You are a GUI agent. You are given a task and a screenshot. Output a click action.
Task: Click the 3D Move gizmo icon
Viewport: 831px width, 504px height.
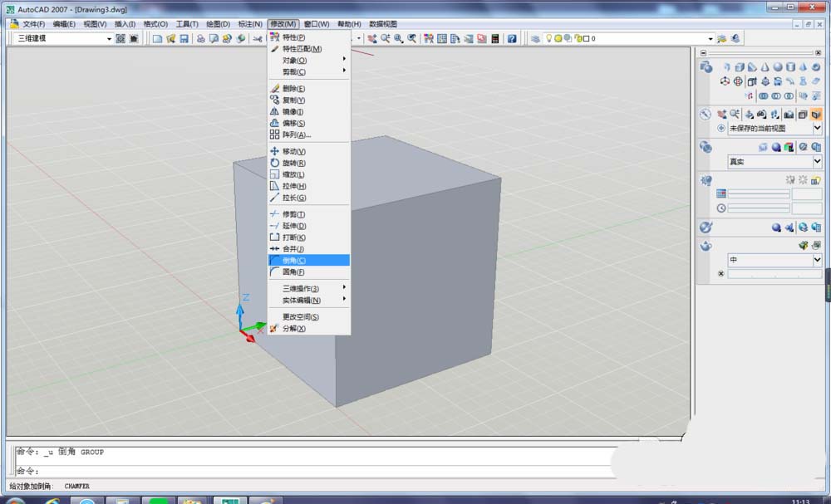pos(725,81)
